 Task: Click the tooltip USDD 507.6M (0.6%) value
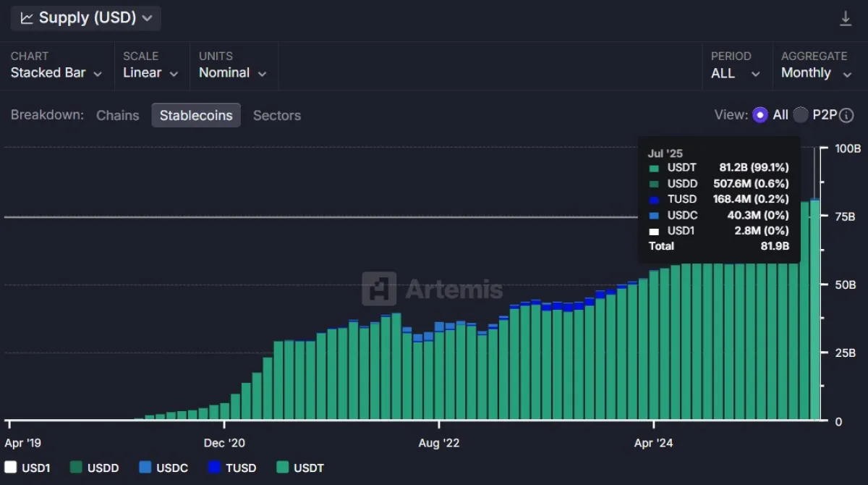pos(751,184)
